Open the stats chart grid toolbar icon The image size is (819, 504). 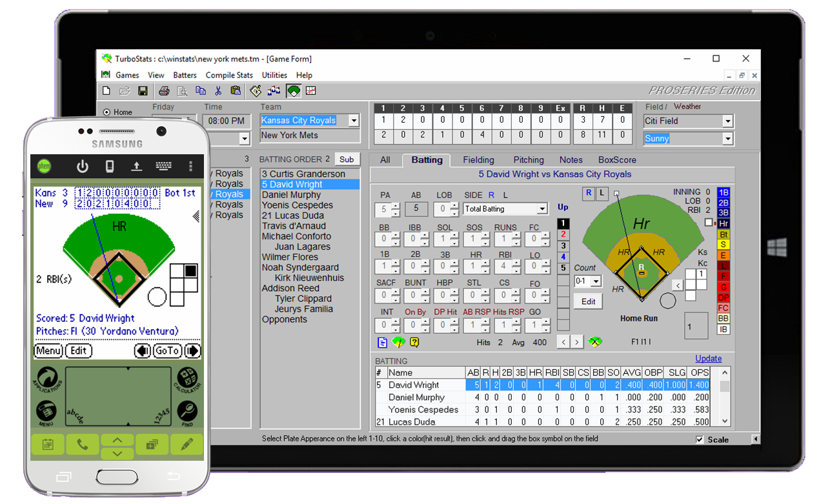(x=311, y=91)
